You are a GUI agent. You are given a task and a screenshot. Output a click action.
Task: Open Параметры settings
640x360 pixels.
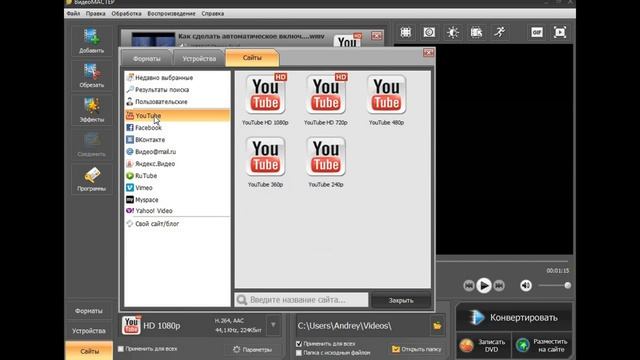(x=253, y=349)
